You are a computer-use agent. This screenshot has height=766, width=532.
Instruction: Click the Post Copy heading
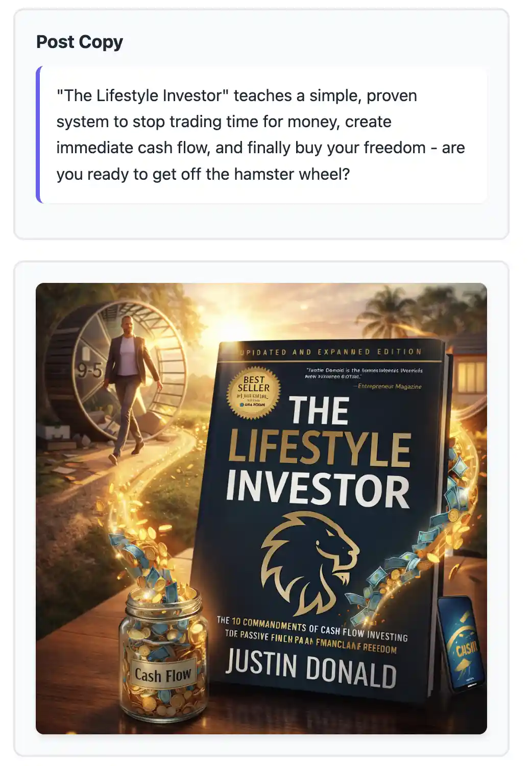click(x=80, y=42)
